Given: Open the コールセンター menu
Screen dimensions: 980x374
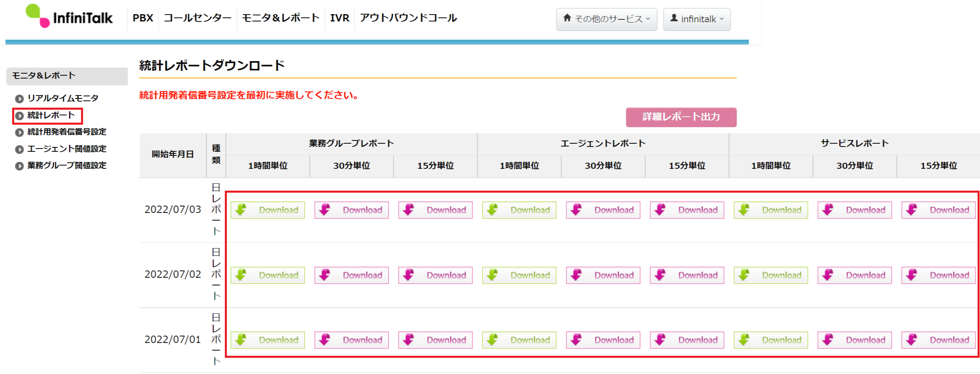Looking at the screenshot, I should [197, 18].
